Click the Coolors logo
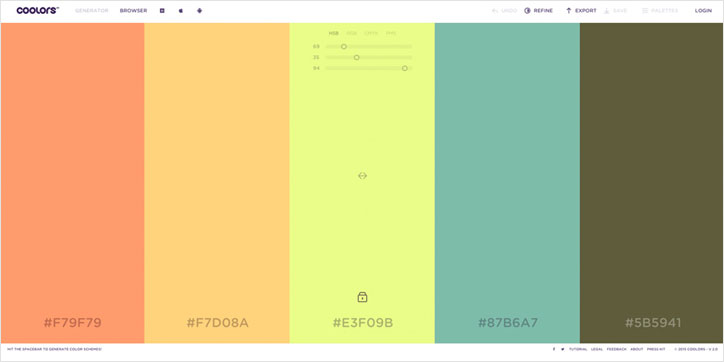The image size is (724, 362). 37,11
